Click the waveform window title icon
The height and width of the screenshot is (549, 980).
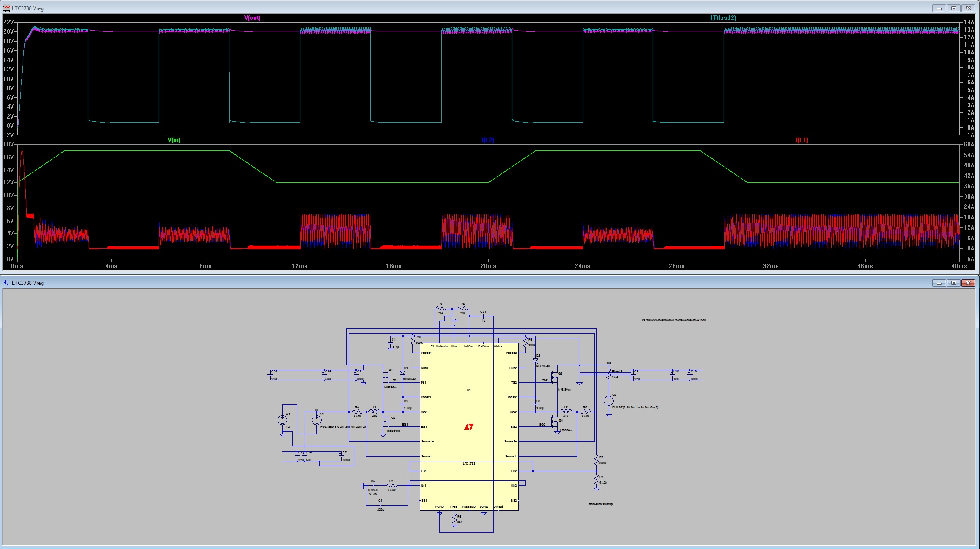(x=7, y=8)
